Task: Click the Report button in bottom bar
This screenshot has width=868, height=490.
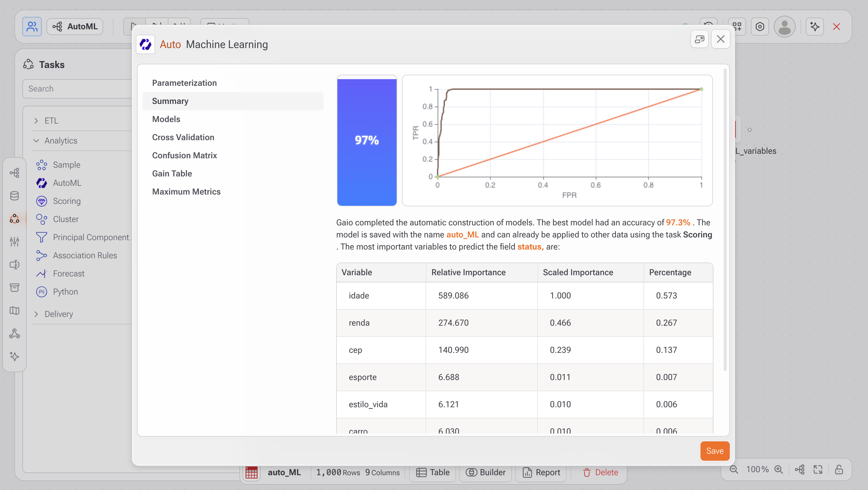Action: [x=541, y=472]
